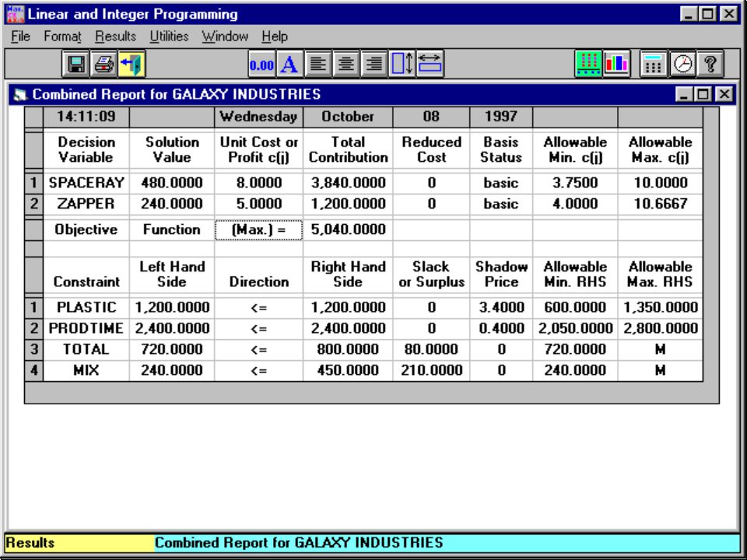Open the Results menu

pos(115,37)
